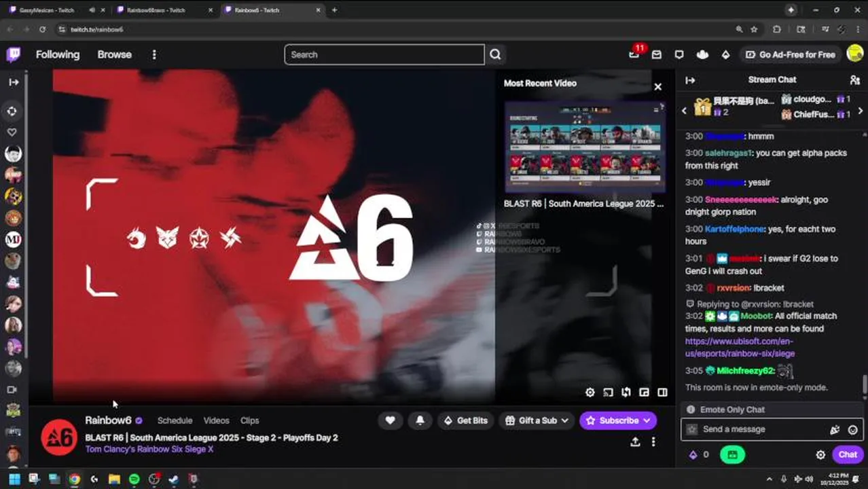Click the sidebar heart followed channels icon
The width and height of the screenshot is (868, 489).
[x=12, y=132]
